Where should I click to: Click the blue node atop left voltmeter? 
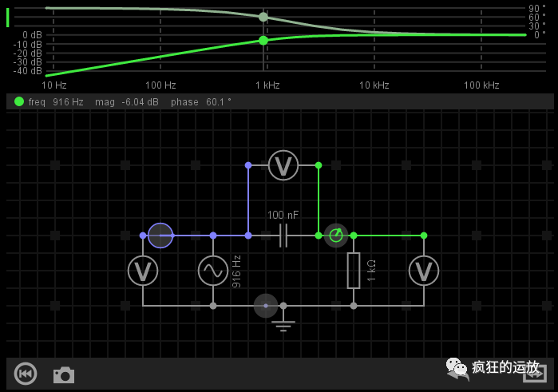(x=143, y=236)
